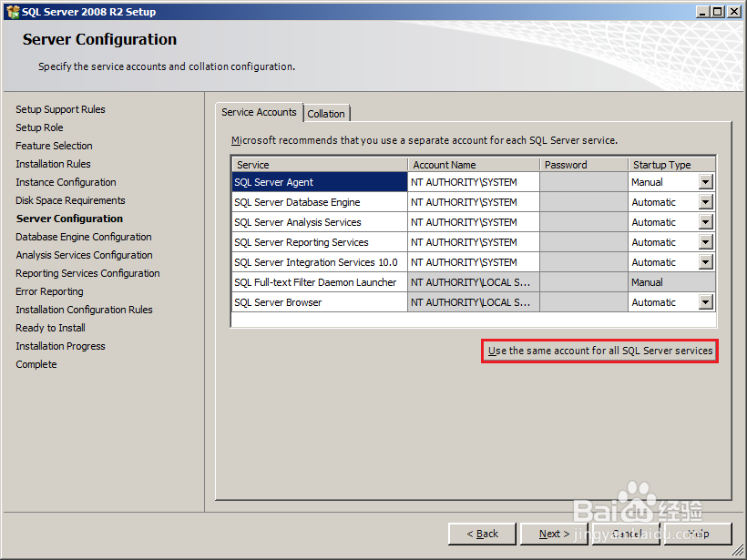This screenshot has width=747, height=560.
Task: Switch to the Collation tab
Action: 326,114
